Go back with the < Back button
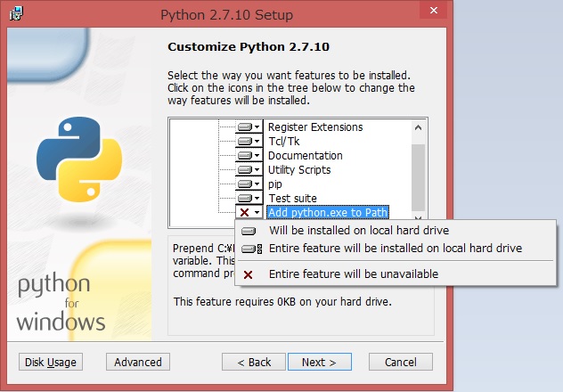Screen dimensions: 563x392 pyautogui.click(x=254, y=362)
